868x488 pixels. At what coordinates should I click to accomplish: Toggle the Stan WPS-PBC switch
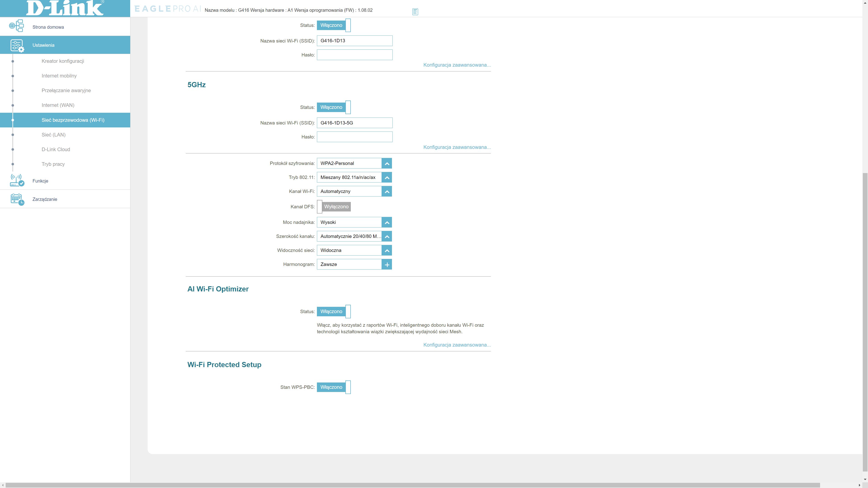(334, 387)
